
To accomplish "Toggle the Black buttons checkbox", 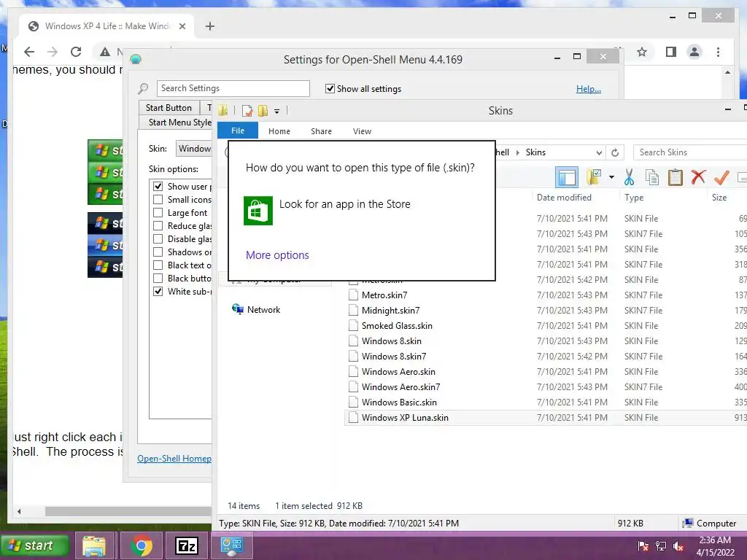I will [158, 278].
